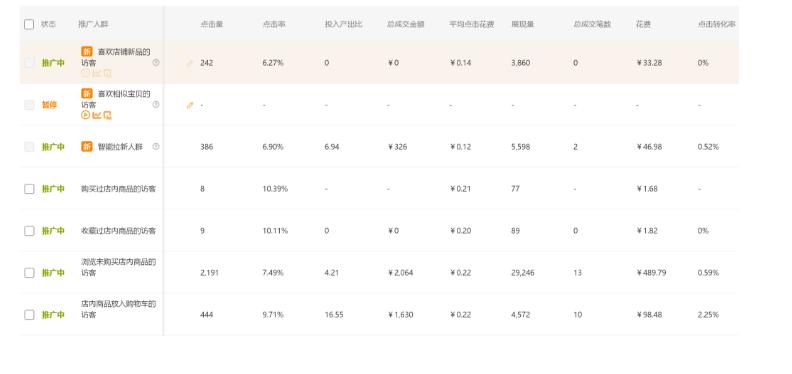Image resolution: width=792 pixels, height=374 pixels.
Task: Open the 店内商品放入购物车的访客 audience name
Action: click(119, 309)
